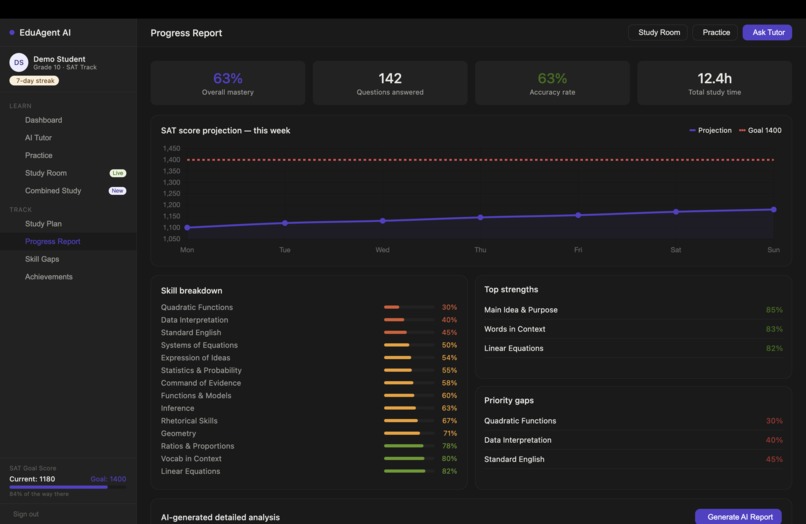The image size is (806, 524).
Task: Click the Goal 1400 legend item
Action: [760, 131]
